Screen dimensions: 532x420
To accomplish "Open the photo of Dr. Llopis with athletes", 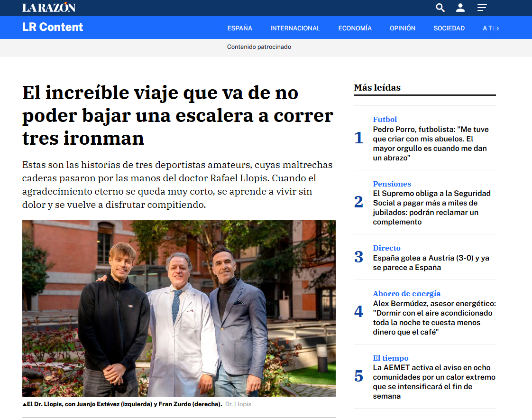I will [x=179, y=308].
